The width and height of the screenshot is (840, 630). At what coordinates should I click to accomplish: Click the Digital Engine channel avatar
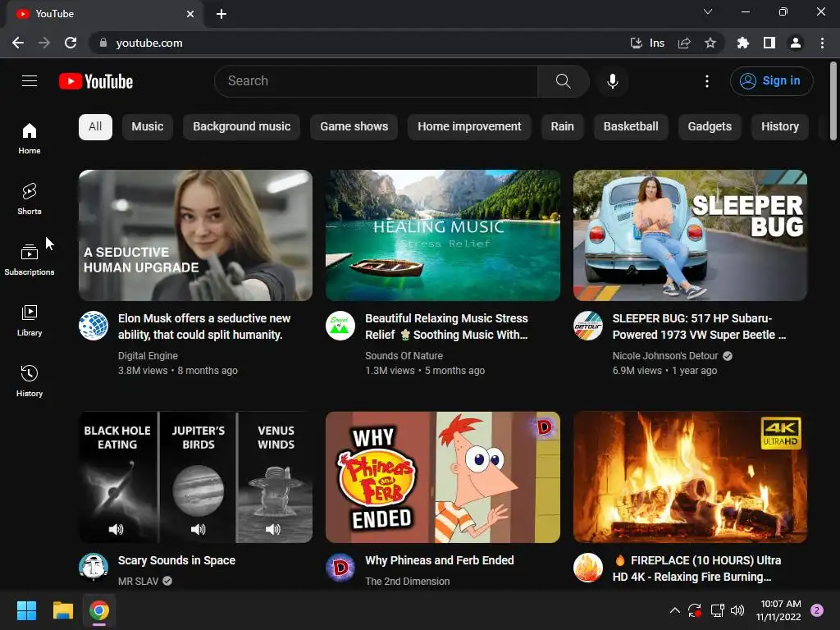pyautogui.click(x=94, y=326)
